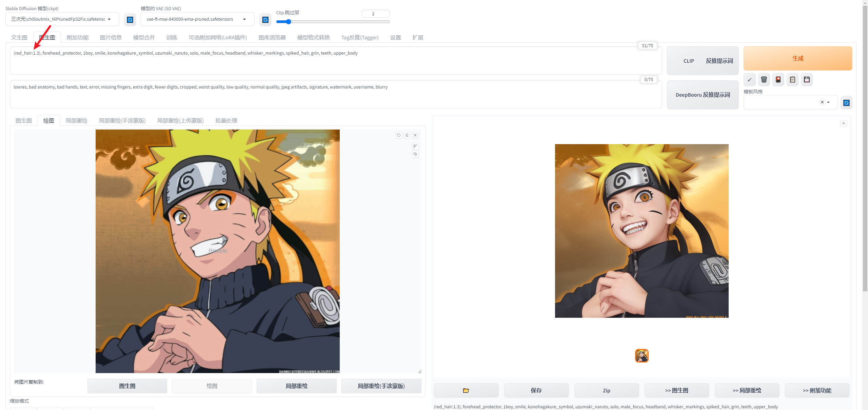Switch to the 局部重绘 sub-tab above the canvas
Image resolution: width=868 pixels, height=410 pixels.
[x=77, y=120]
